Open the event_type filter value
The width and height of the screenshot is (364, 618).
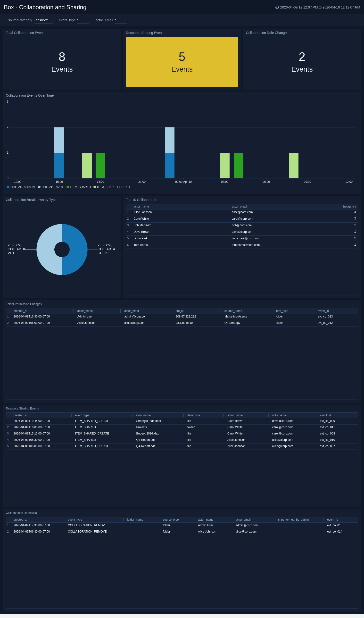[83, 20]
